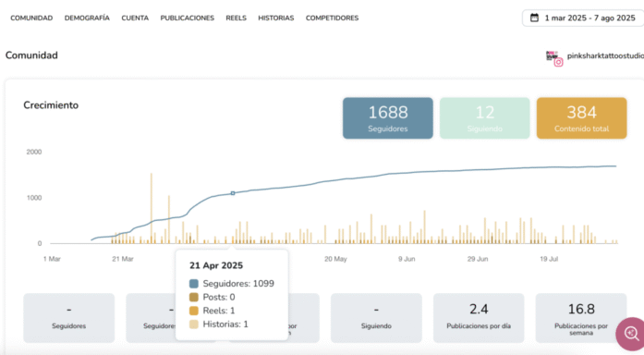Open the PUBLICACIONES tab
The image size is (644, 355).
pyautogui.click(x=188, y=18)
